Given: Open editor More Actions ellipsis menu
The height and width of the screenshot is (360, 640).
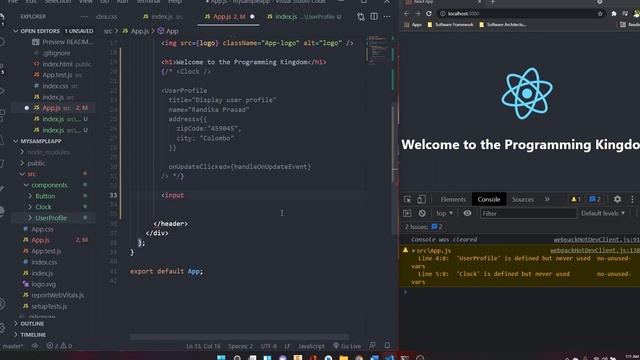Looking at the screenshot, I should (x=387, y=17).
